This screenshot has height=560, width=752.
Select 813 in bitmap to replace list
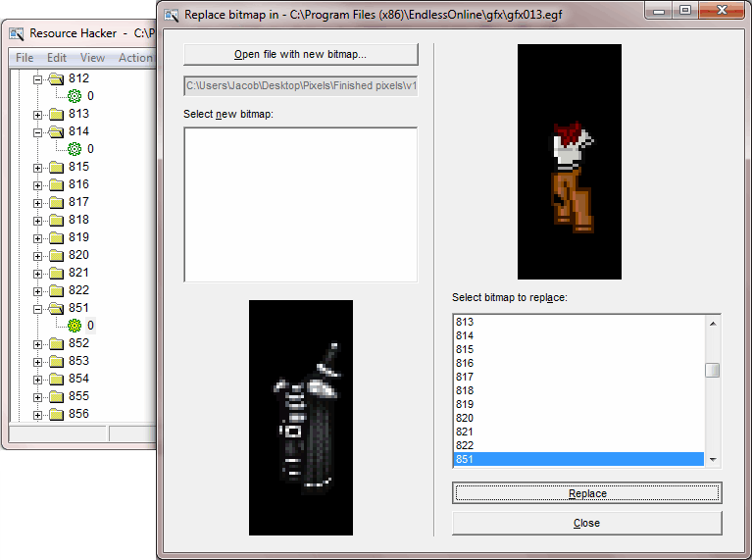pos(578,322)
